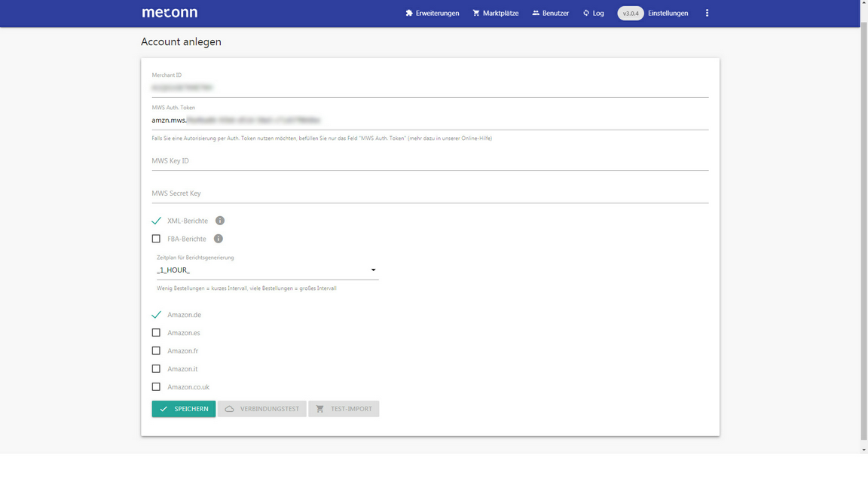The image size is (868, 488).
Task: Open Zeitplan für Berichtsgenerierung dropdown
Action: pos(267,270)
